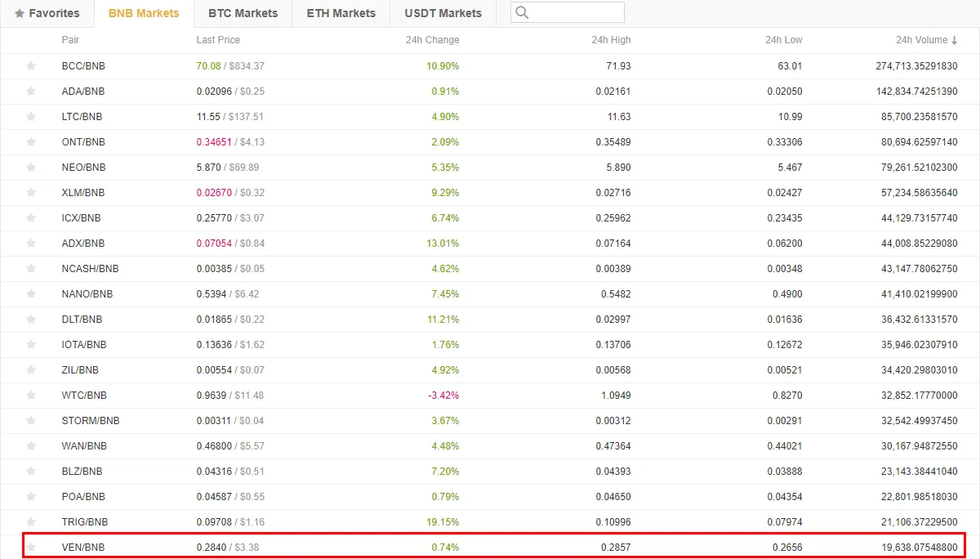Image resolution: width=980 pixels, height=559 pixels.
Task: Favorite the BCC/BNB pair star
Action: [31, 66]
